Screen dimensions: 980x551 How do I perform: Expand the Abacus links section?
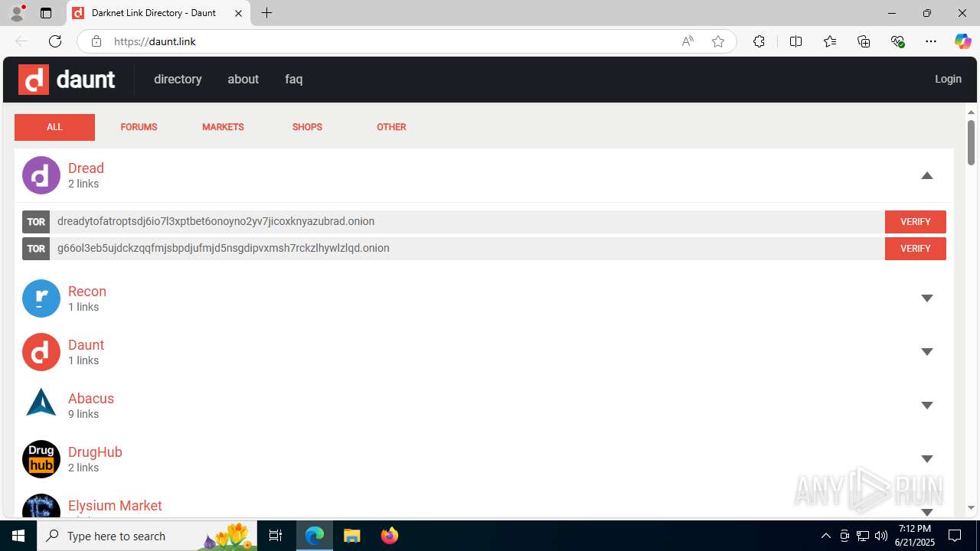[x=927, y=406]
